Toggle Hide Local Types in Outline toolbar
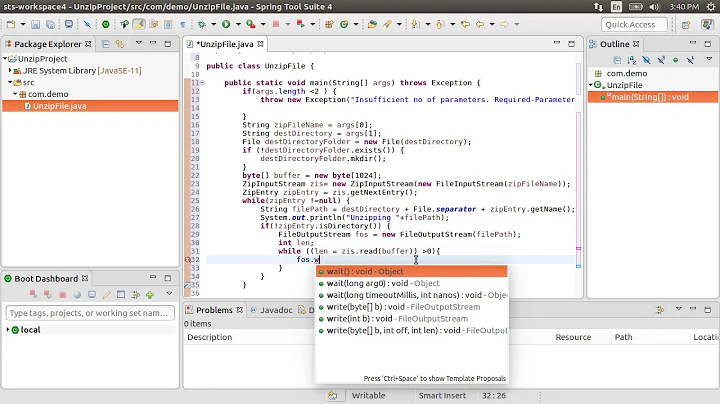This screenshot has width=720, height=404. pos(690,60)
